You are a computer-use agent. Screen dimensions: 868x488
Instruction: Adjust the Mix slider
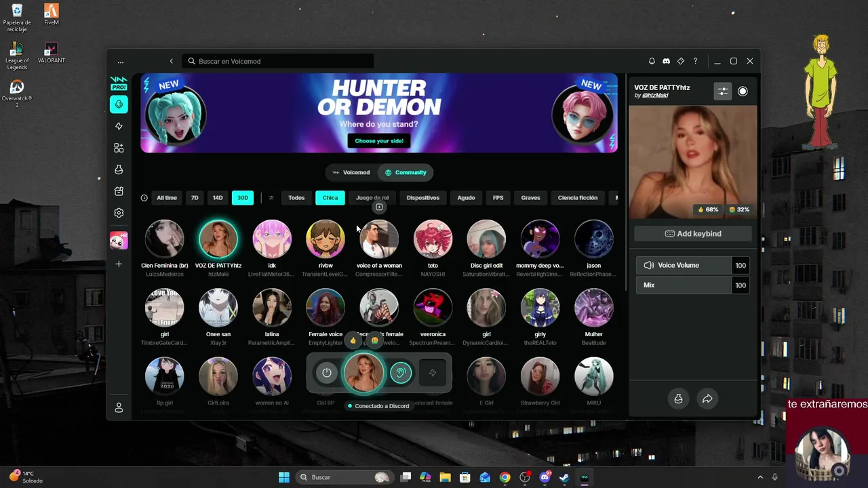(x=684, y=285)
